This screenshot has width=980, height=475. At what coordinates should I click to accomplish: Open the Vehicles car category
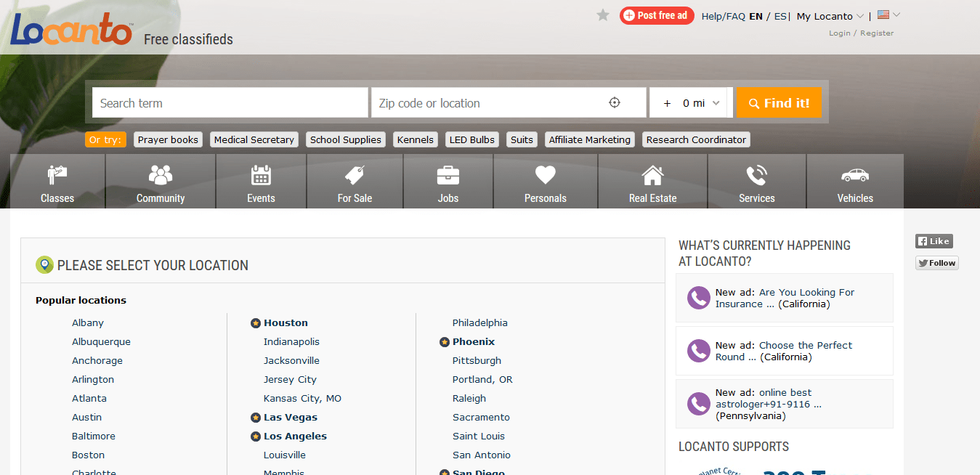point(855,182)
